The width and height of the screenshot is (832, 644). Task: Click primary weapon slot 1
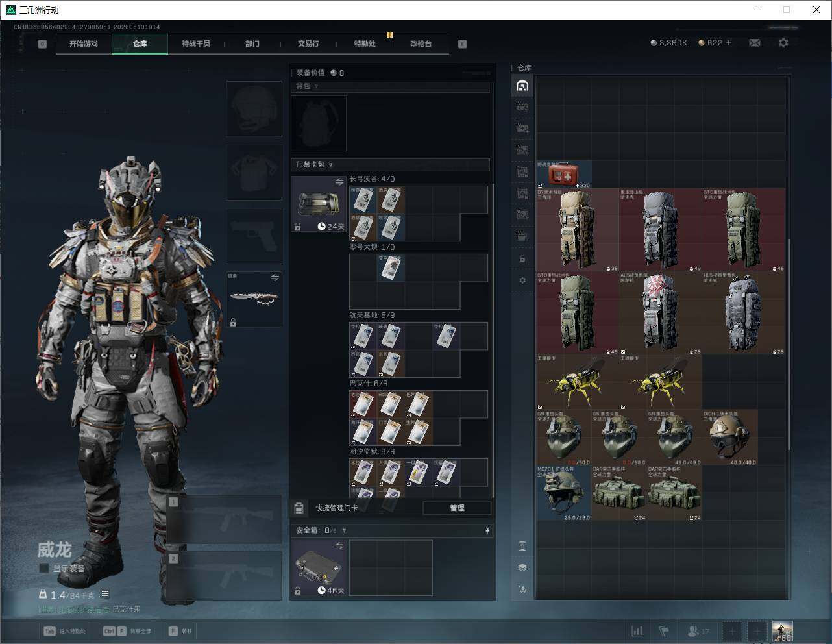225,519
